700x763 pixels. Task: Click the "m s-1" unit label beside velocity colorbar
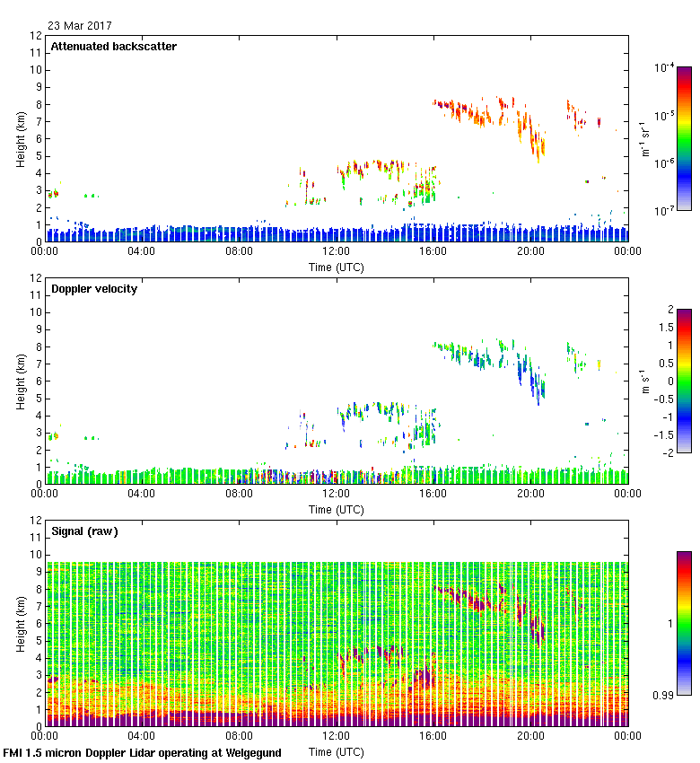[x=646, y=381]
